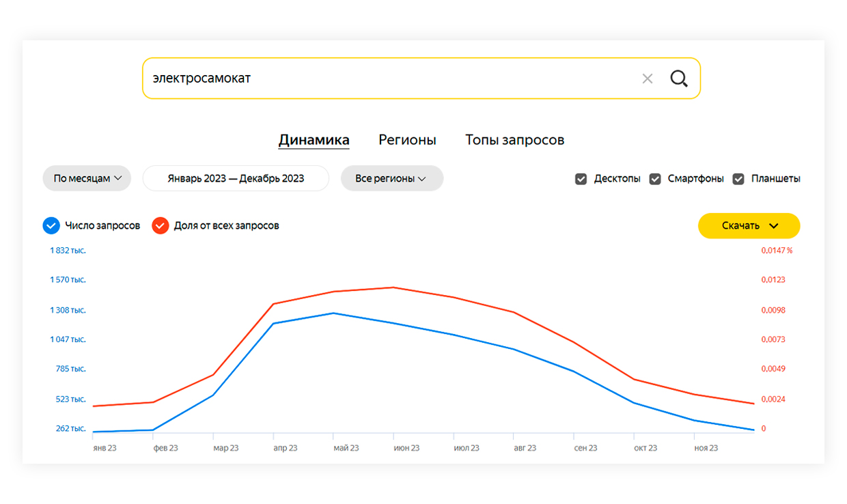Click the ноя 23 axis label

pyautogui.click(x=706, y=448)
